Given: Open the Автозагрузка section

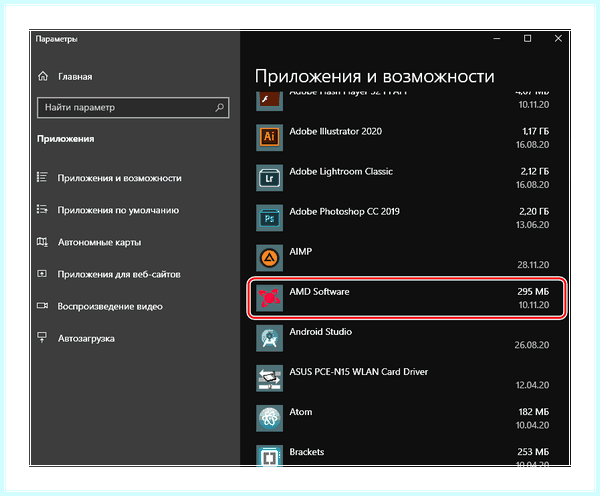Looking at the screenshot, I should (x=86, y=339).
